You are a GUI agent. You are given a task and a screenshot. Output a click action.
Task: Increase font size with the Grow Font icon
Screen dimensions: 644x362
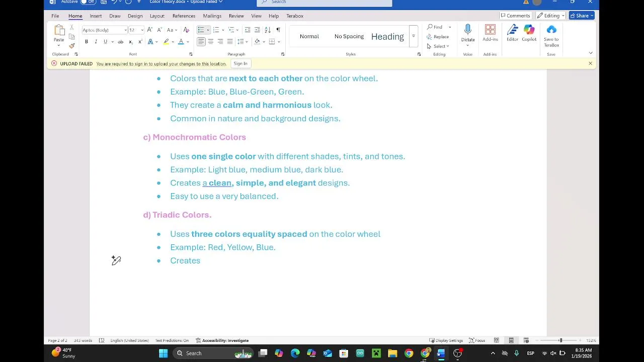click(149, 30)
